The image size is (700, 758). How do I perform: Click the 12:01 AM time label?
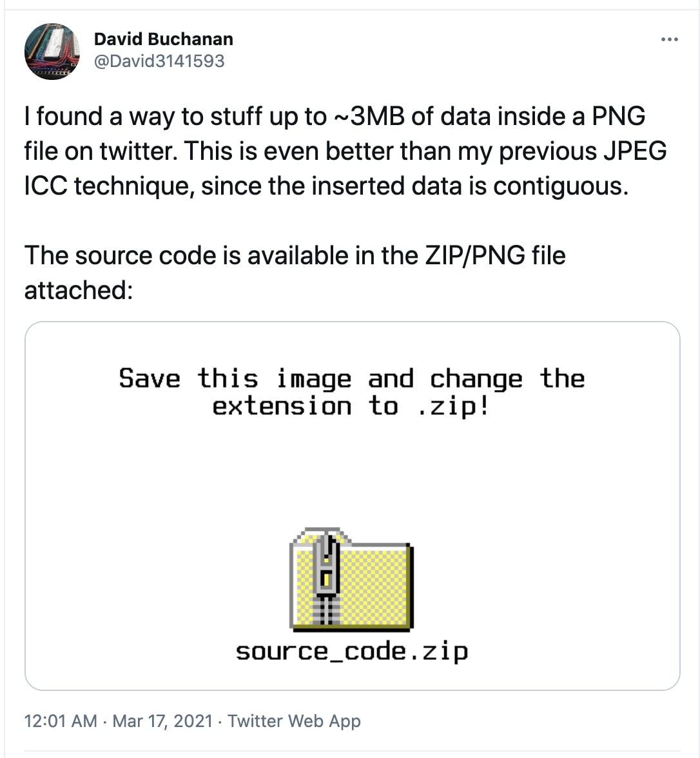click(x=57, y=721)
